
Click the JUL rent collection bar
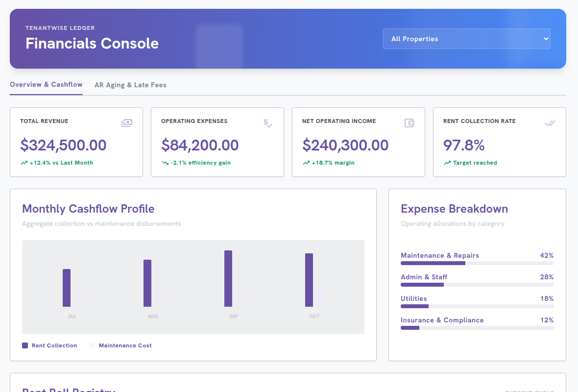tap(66, 288)
